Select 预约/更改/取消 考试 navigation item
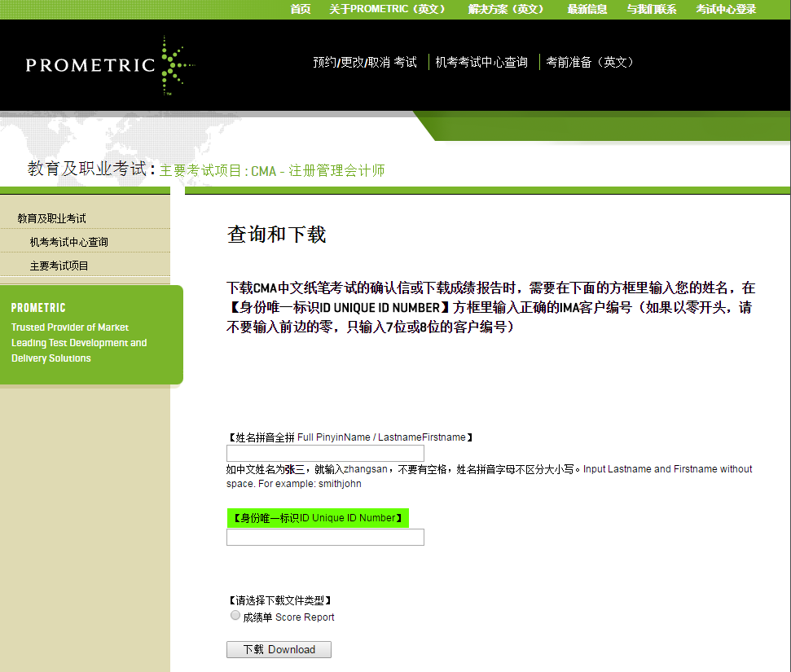The width and height of the screenshot is (791, 672). [x=364, y=62]
